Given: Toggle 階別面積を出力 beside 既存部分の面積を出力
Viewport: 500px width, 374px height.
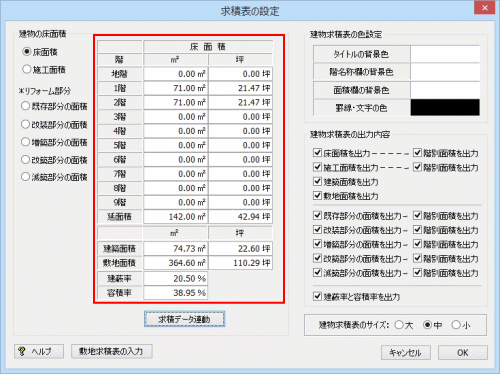Looking at the screenshot, I should click(417, 216).
